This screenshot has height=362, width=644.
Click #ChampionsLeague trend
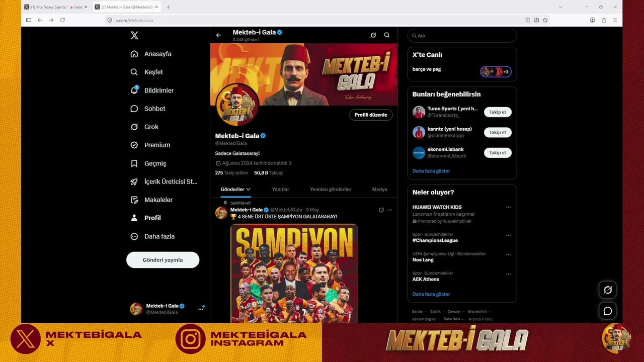[x=435, y=240]
